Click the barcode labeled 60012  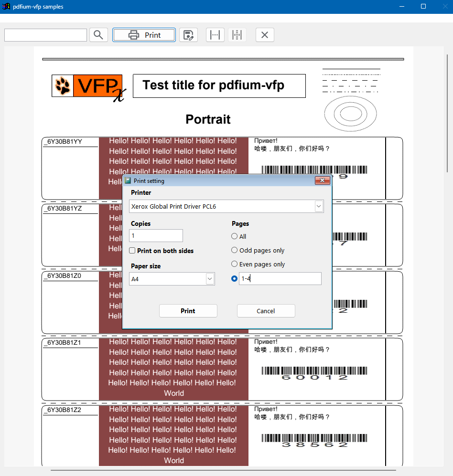pyautogui.click(x=314, y=373)
